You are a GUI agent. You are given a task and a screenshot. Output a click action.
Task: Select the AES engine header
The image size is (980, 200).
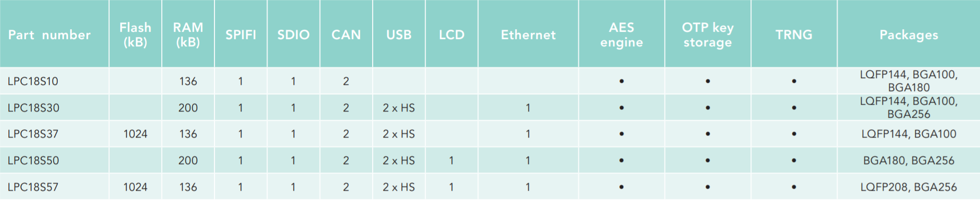621,35
